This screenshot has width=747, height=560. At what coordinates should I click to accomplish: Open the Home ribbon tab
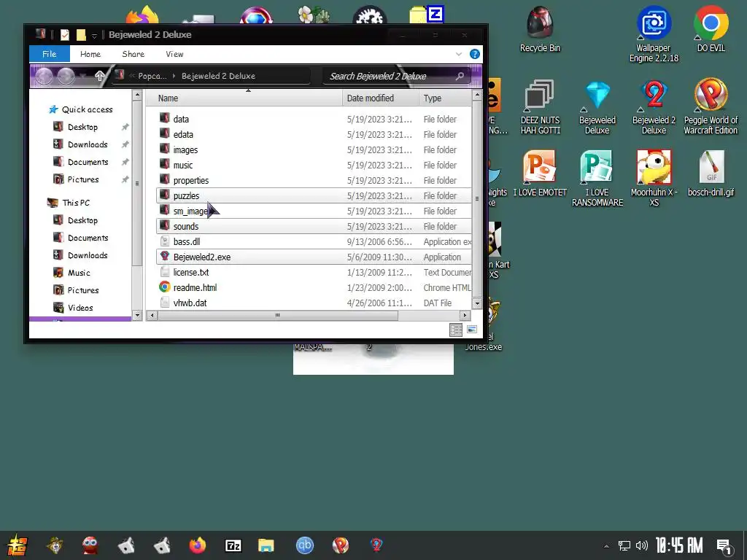tap(90, 54)
